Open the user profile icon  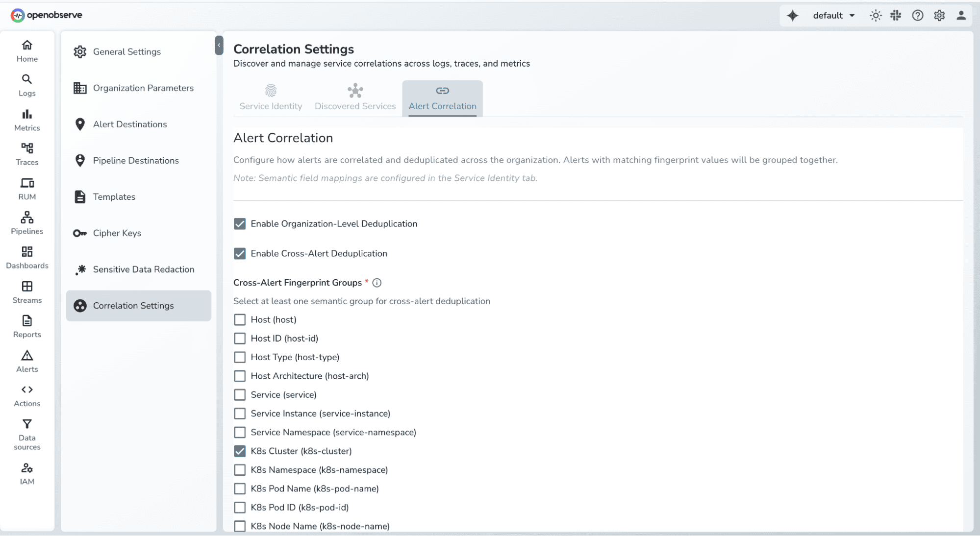(960, 15)
